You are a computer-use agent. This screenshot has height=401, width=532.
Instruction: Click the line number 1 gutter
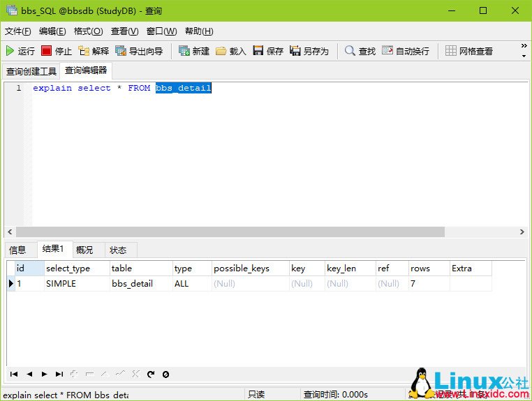pos(19,88)
